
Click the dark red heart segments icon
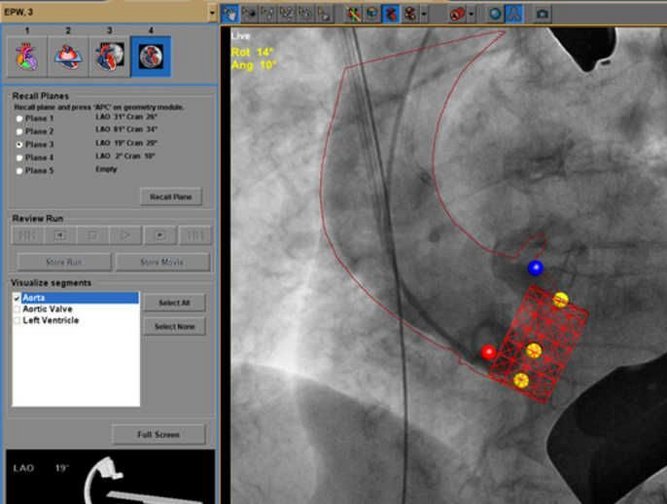coord(410,14)
